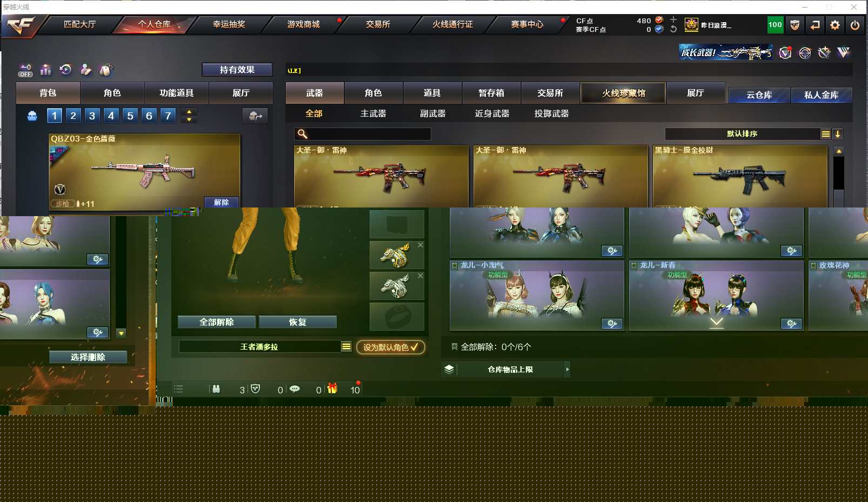Select backpack slot 1
Screen dimensions: 868x502
(x=55, y=116)
